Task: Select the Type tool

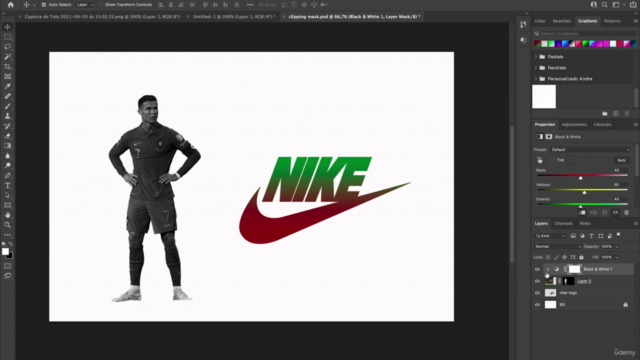Action: (x=7, y=185)
